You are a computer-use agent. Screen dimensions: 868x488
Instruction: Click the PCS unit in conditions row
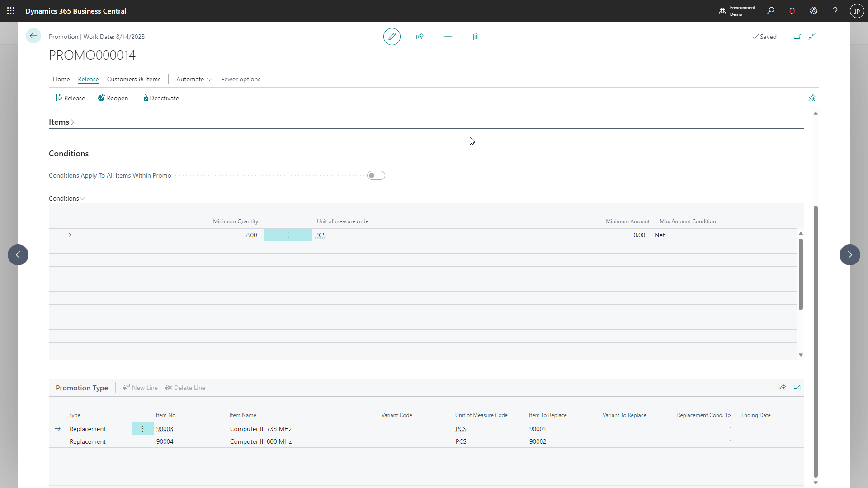point(320,235)
